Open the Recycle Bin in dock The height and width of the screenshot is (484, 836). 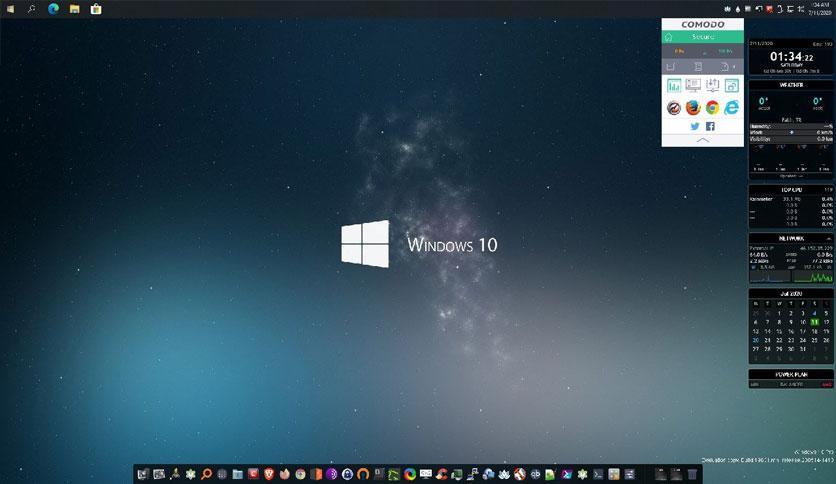tap(692, 474)
